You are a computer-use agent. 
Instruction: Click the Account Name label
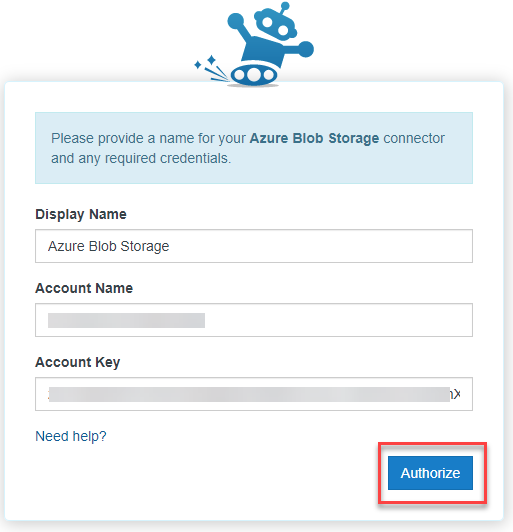click(84, 288)
